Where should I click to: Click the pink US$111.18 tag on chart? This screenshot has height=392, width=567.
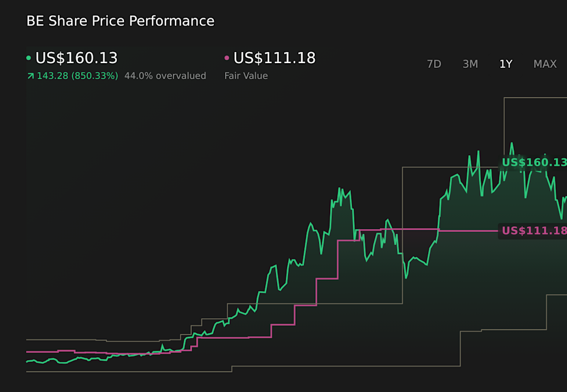533,231
